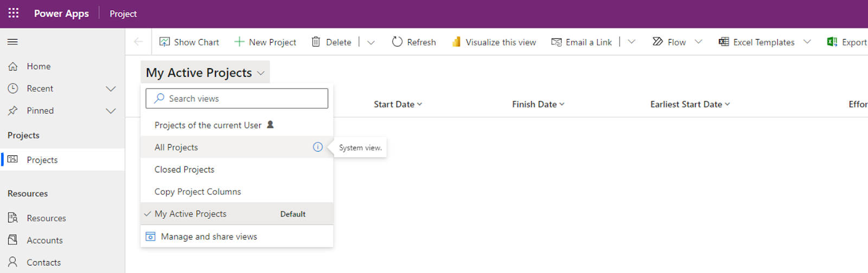Click the Project app name in header
The image size is (868, 273).
123,14
